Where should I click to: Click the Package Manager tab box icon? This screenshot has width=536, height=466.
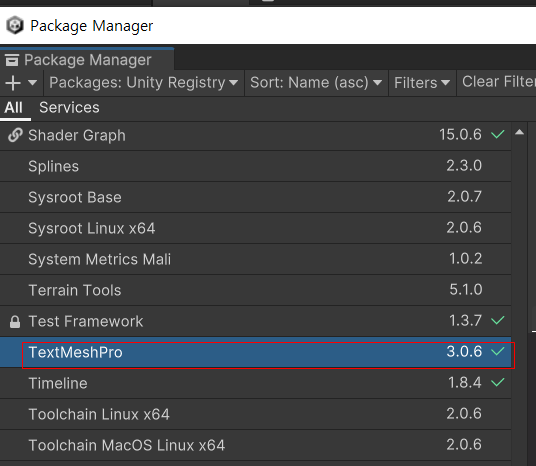12,60
